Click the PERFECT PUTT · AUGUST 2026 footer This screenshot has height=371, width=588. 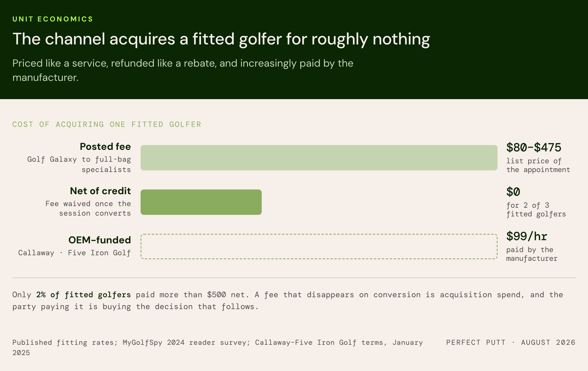coord(511,342)
